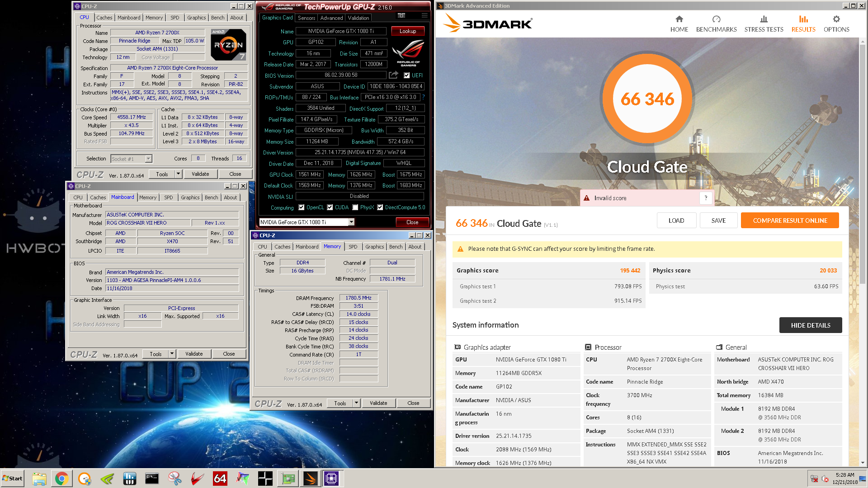Open the RESULTS section in 3DMark

pos(803,23)
